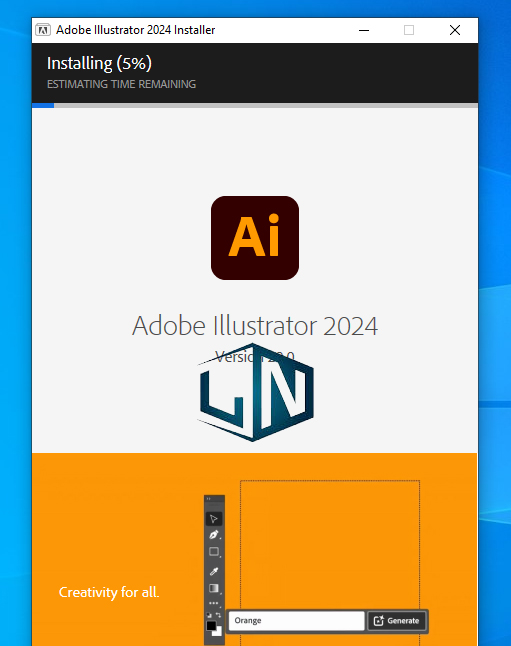Open the three-dot more tools menu
Image resolution: width=511 pixels, height=646 pixels.
click(213, 603)
